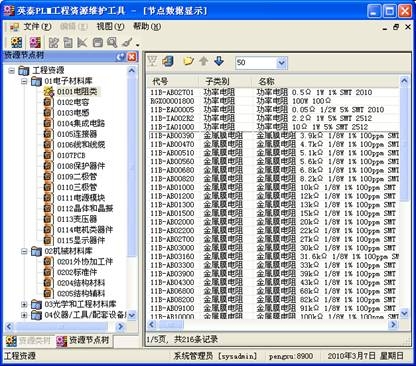The image size is (416, 366).
Task: Select row RGX00001800
Action: (273, 101)
